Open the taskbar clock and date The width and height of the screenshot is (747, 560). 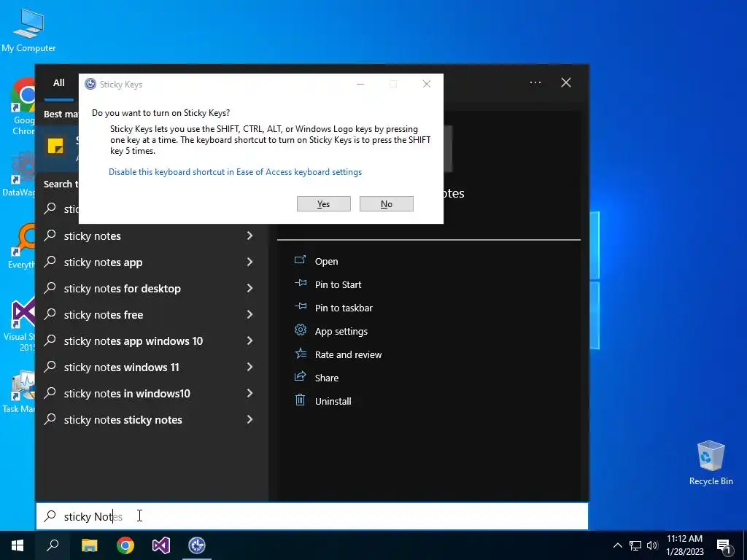click(x=684, y=545)
